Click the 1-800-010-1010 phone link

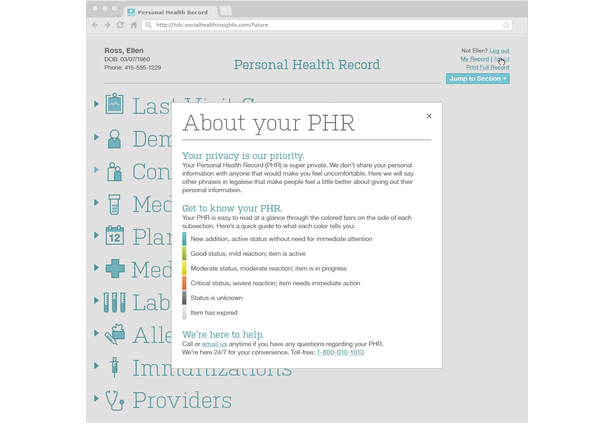[x=340, y=352]
